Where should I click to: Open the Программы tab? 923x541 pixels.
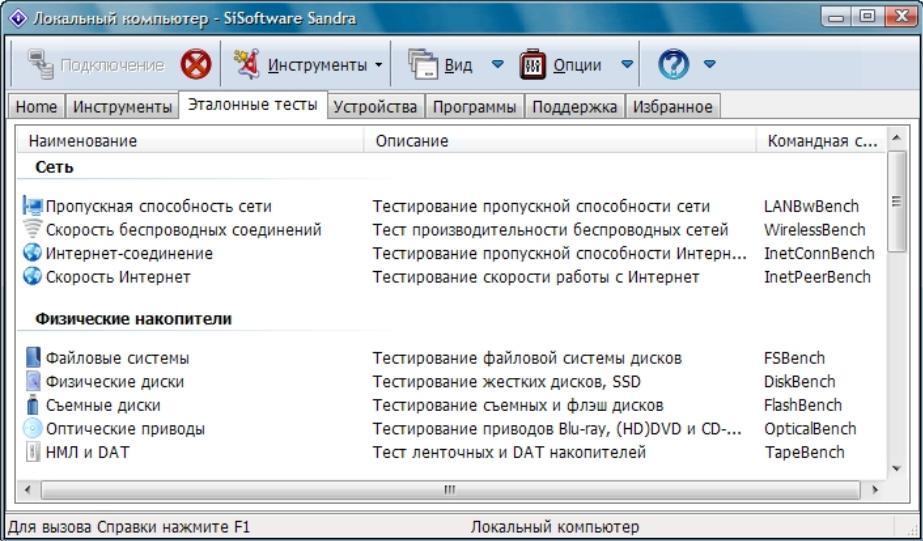tap(474, 107)
